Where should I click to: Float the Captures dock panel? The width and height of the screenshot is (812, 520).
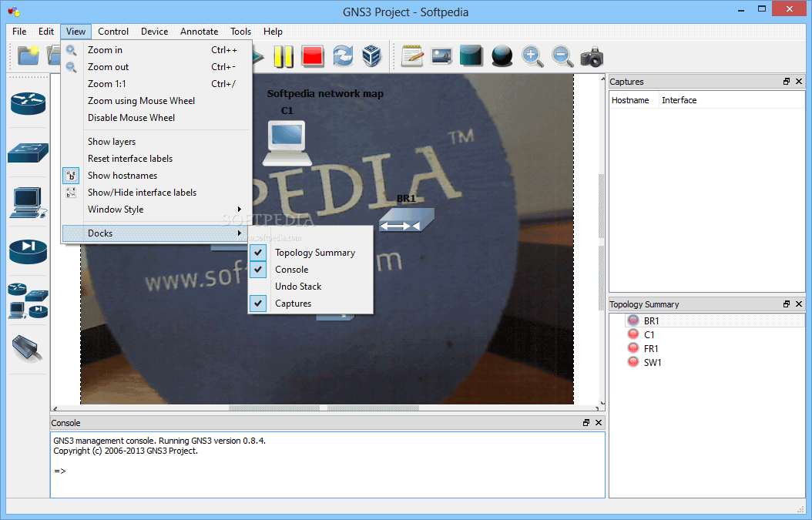[x=786, y=82]
